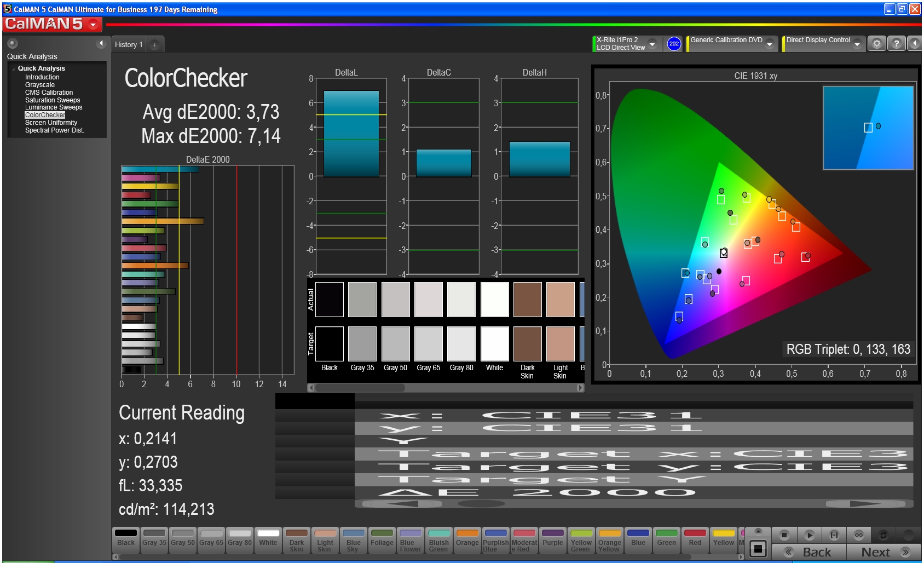Collapse the right panel arrow icon

914,44
